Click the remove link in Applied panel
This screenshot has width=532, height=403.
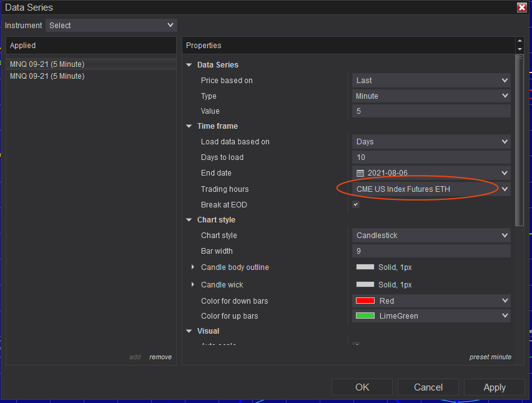pyautogui.click(x=160, y=357)
